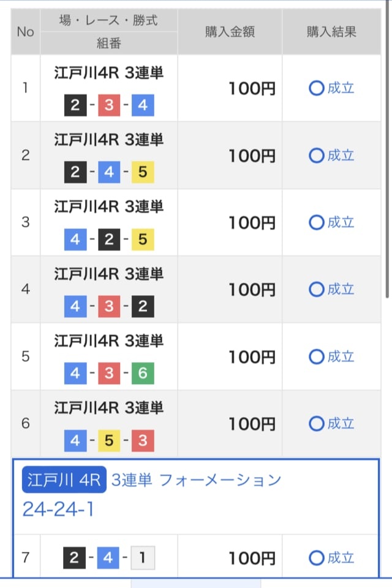Viewport: 392px width, 588px height.
Task: Click the 購入金額 column header
Action: (x=230, y=32)
